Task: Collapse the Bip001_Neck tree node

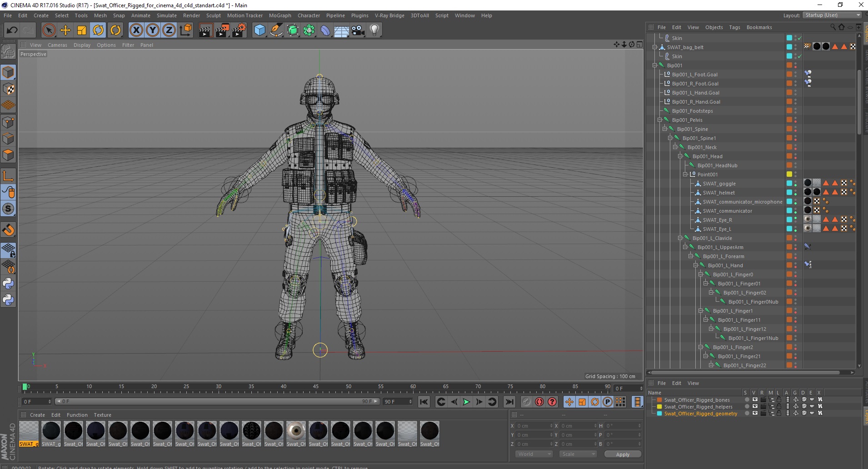Action: 675,147
